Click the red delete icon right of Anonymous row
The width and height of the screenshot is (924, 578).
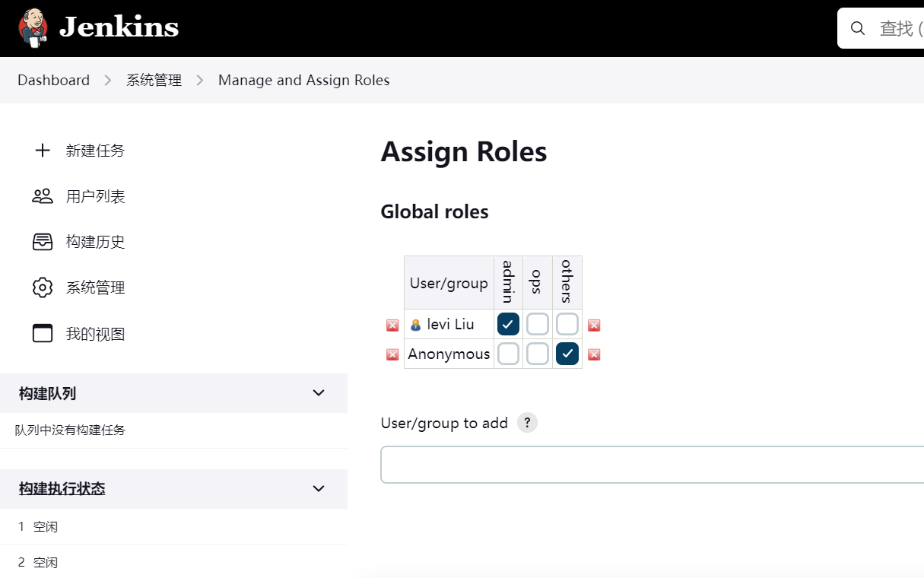coord(594,354)
